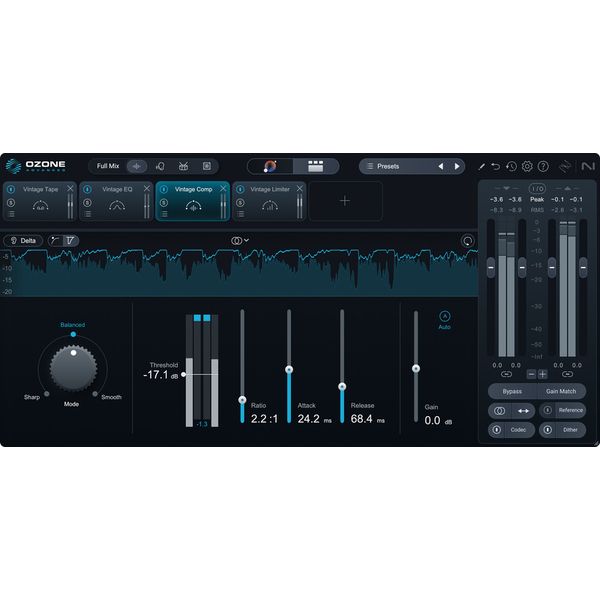Open the Dither panel
Viewport: 600px width, 600px height.
(x=570, y=430)
